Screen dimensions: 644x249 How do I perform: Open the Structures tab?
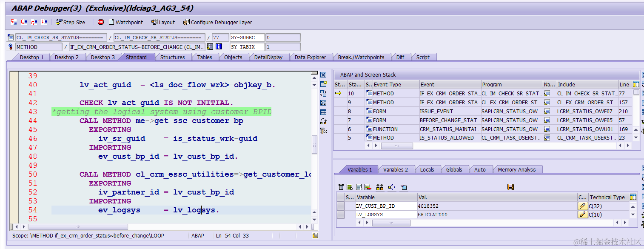[172, 57]
